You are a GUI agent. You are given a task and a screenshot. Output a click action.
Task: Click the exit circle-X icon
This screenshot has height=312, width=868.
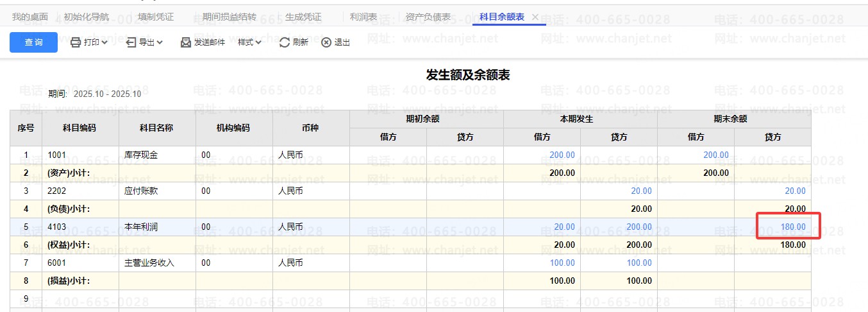(x=326, y=42)
